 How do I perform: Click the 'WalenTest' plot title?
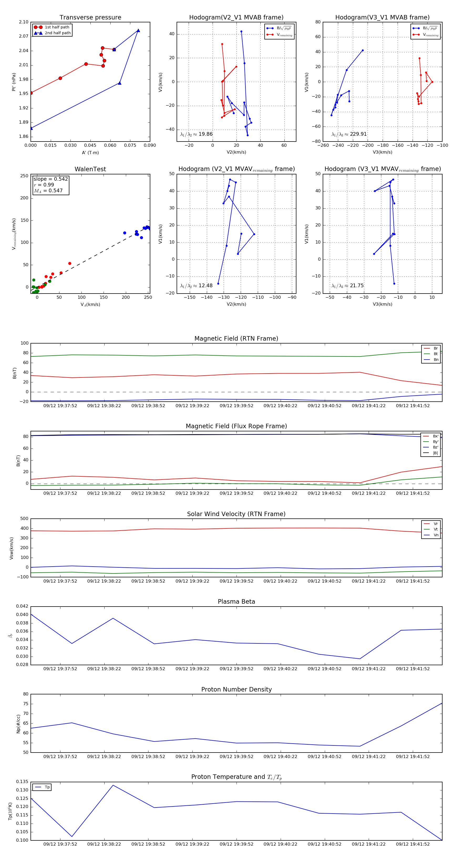pyautogui.click(x=90, y=169)
